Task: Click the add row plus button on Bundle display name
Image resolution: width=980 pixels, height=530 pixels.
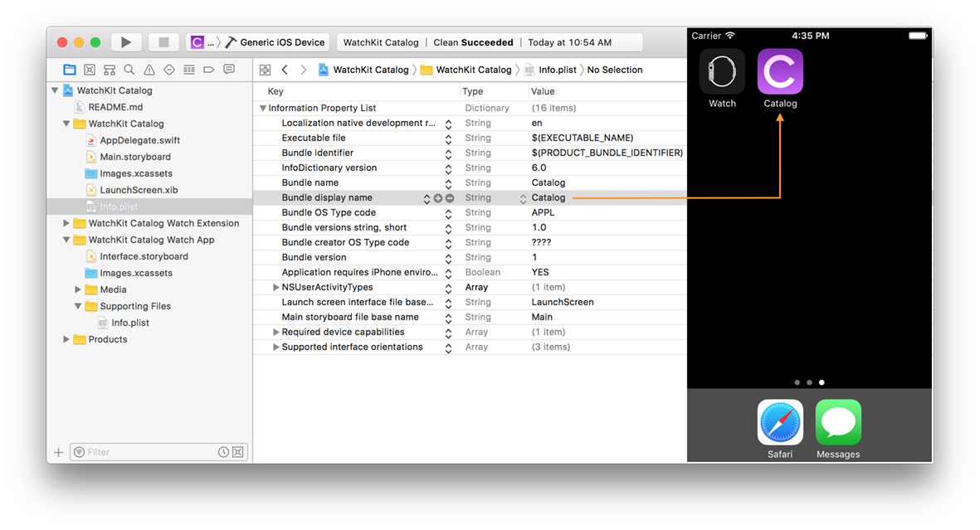Action: coord(438,198)
